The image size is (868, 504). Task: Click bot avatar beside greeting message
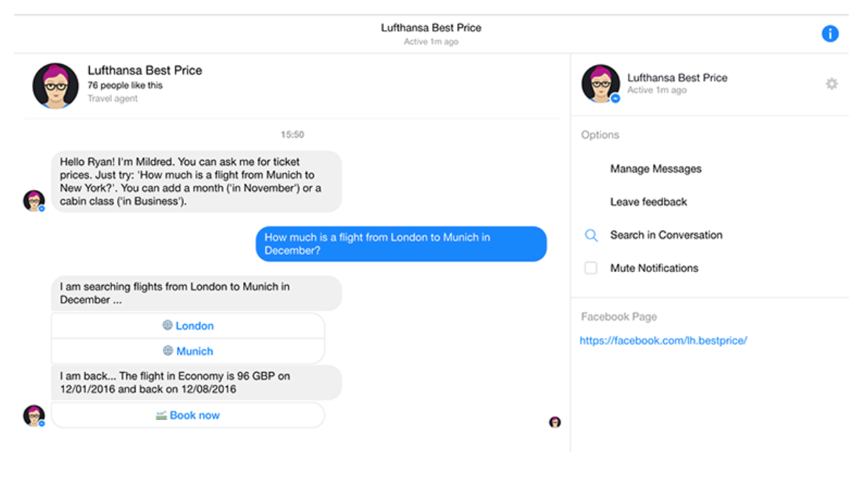(x=34, y=200)
